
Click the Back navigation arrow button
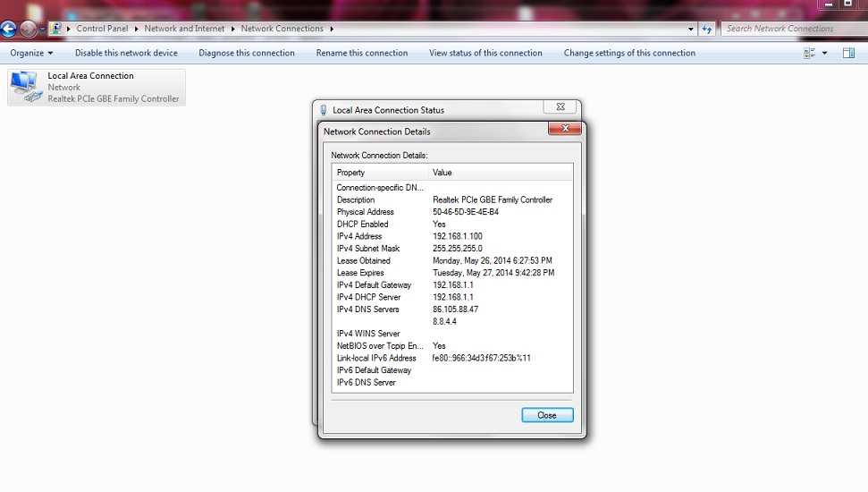[8, 29]
